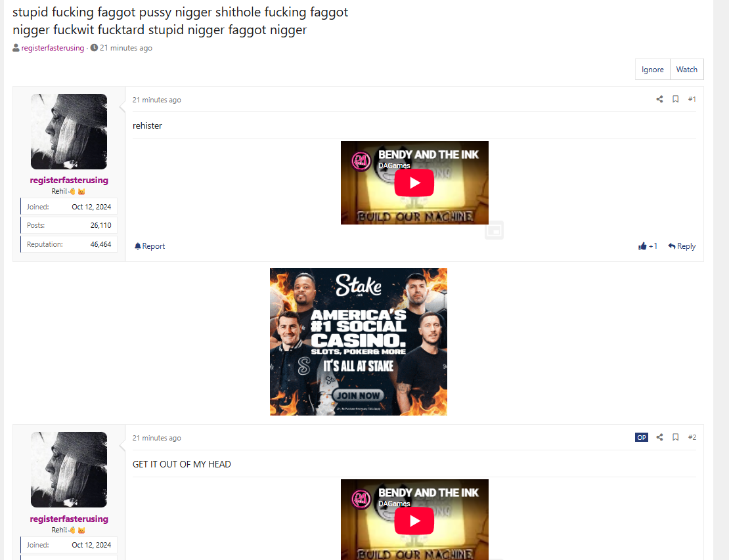The width and height of the screenshot is (729, 560).
Task: Click 'BENDY AND THE INK' title in second video
Action: [428, 492]
